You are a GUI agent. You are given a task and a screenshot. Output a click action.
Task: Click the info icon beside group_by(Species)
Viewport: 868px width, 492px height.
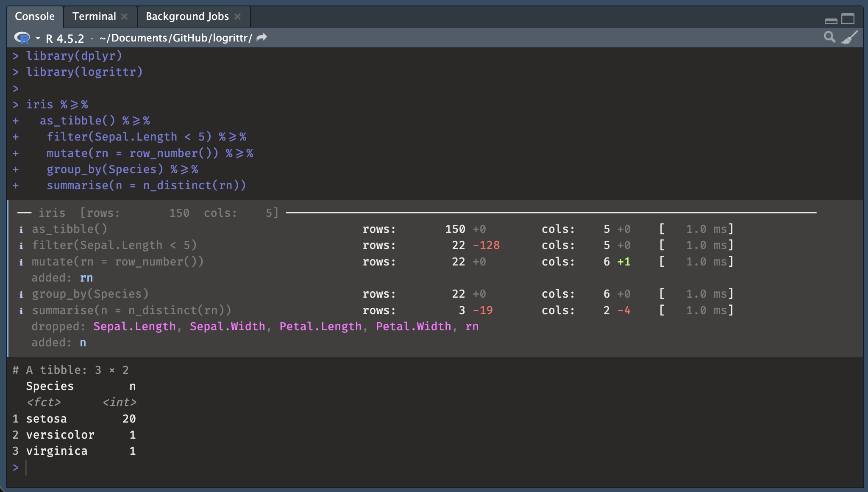click(x=21, y=294)
